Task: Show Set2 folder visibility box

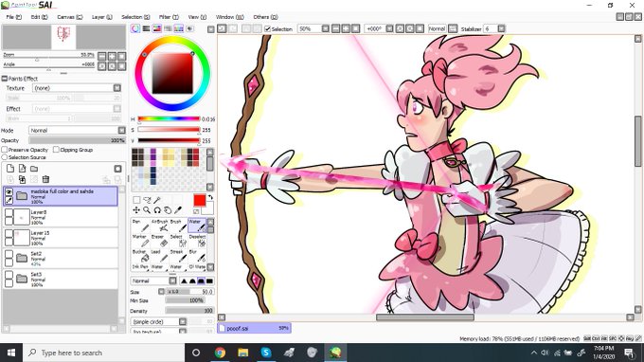Action: [x=9, y=254]
